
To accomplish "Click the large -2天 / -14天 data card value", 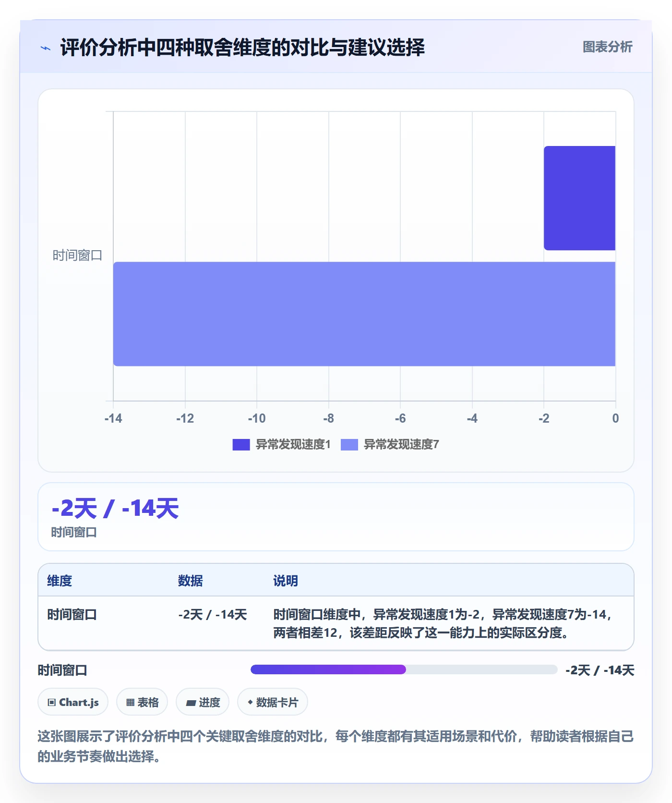I will (115, 509).
